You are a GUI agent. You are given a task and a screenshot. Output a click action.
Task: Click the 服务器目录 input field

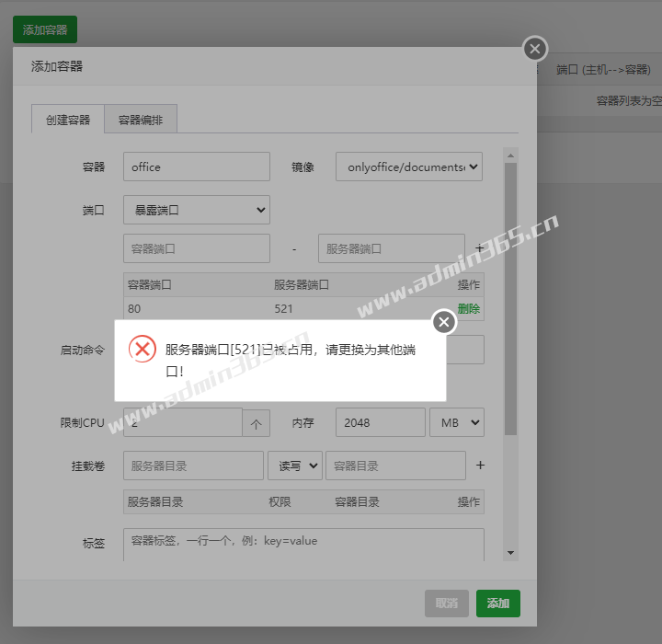193,466
